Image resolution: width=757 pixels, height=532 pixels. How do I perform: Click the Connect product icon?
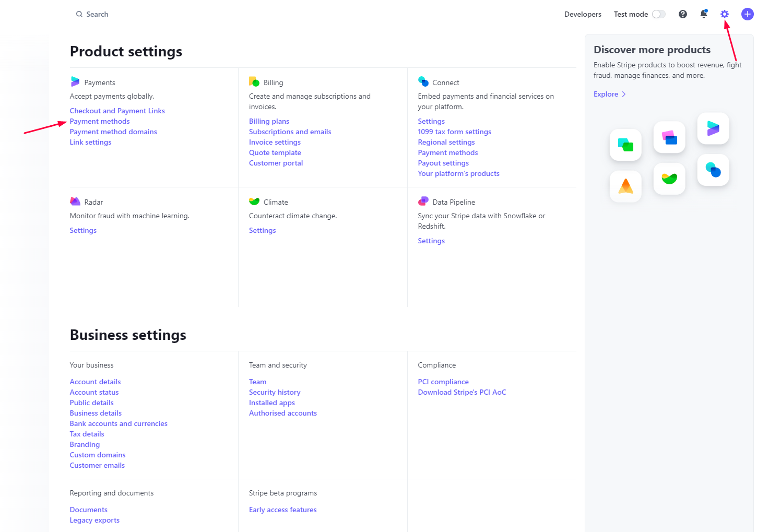click(423, 82)
